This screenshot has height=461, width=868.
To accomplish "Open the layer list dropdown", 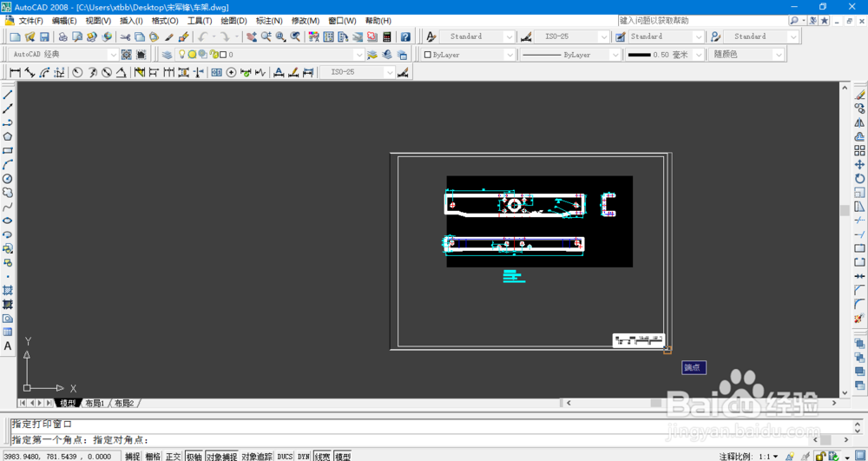I will [x=358, y=54].
